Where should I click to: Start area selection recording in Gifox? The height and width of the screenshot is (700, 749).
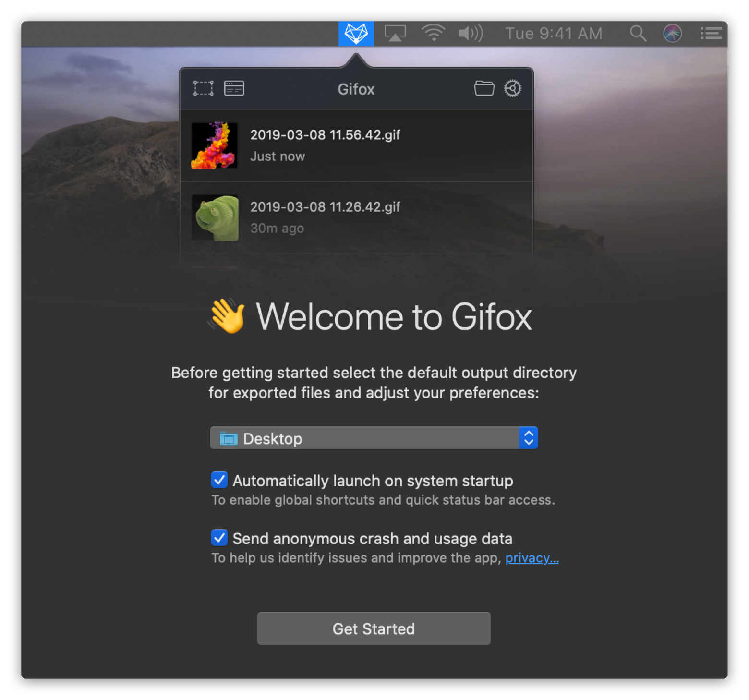[203, 88]
